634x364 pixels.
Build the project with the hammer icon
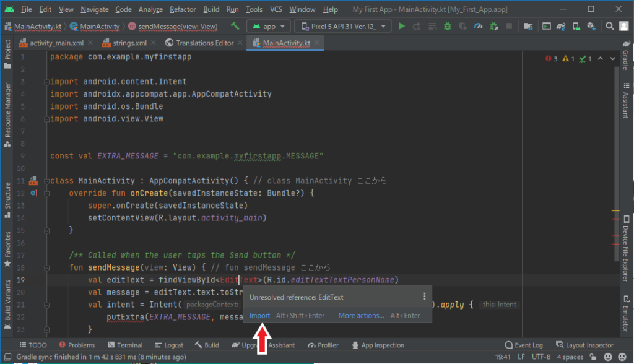[235, 26]
